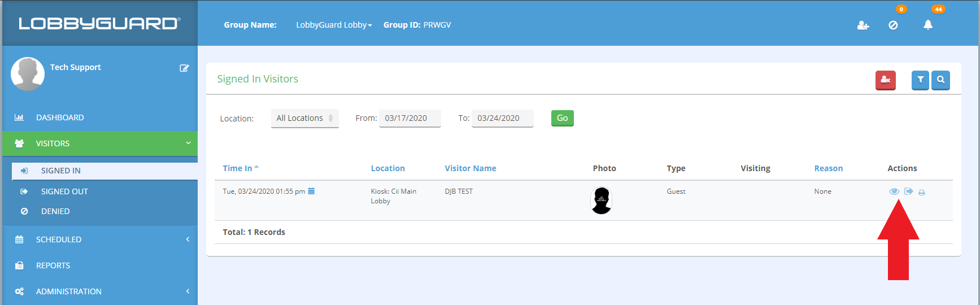The image size is (980, 305).
Task: Click the Signed In arrow icon
Action: coord(24,171)
